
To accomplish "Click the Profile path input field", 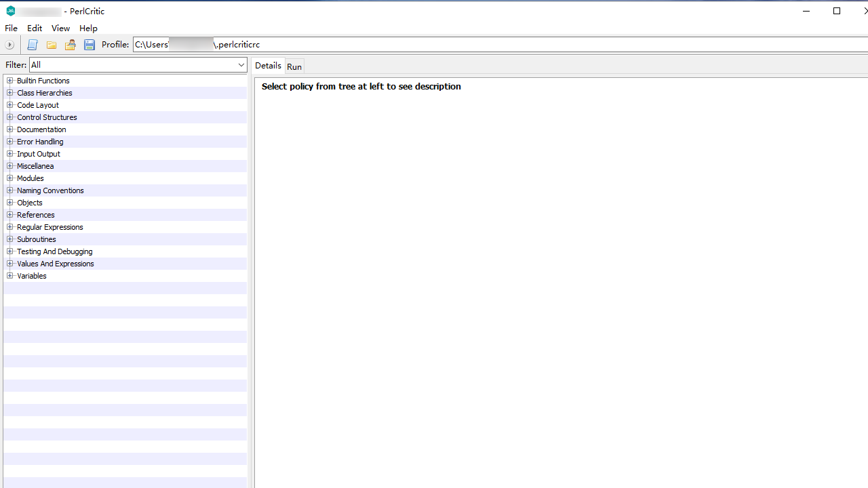I will (x=475, y=45).
